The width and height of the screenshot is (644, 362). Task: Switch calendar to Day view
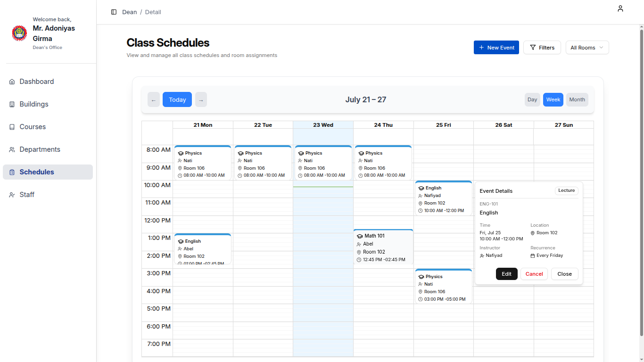click(x=532, y=99)
